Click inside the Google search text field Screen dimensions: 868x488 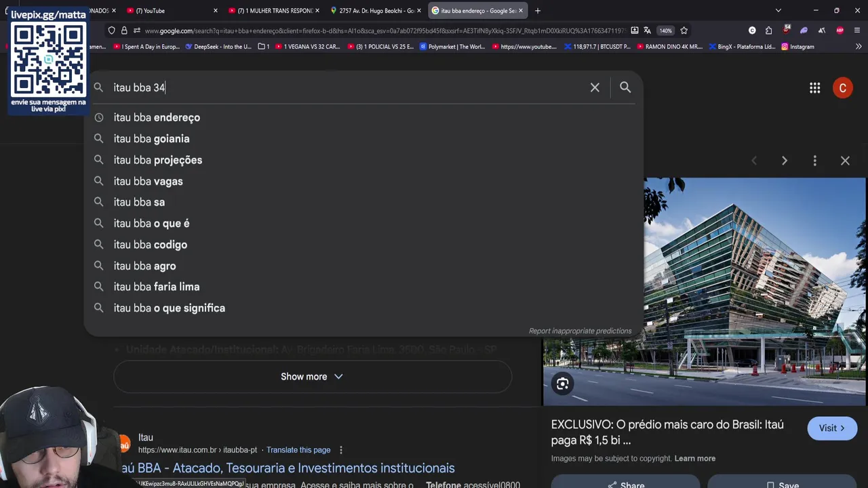point(346,87)
